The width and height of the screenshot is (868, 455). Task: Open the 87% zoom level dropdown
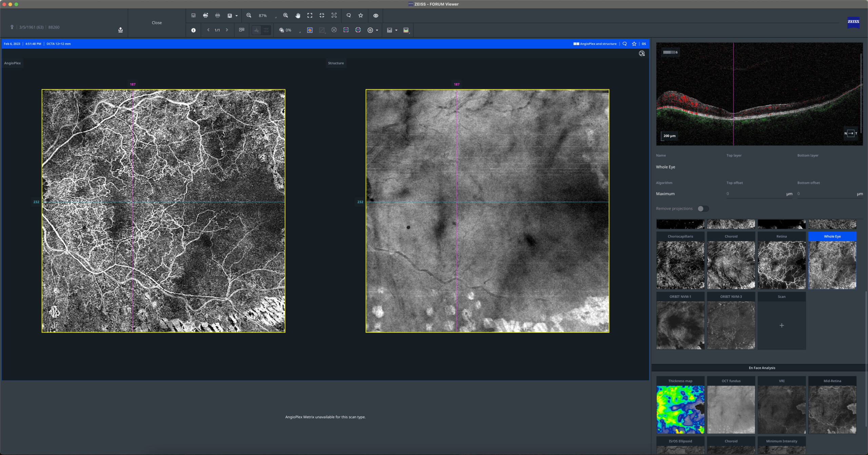pos(268,16)
